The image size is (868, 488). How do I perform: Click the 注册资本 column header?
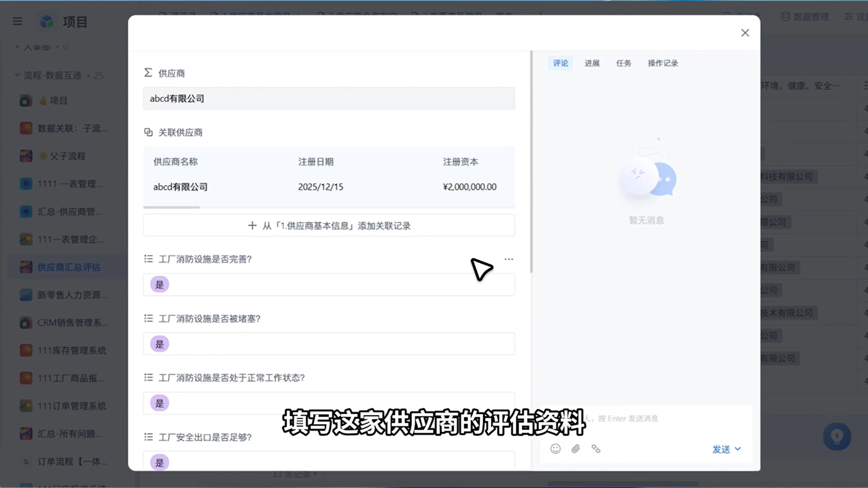coord(461,162)
